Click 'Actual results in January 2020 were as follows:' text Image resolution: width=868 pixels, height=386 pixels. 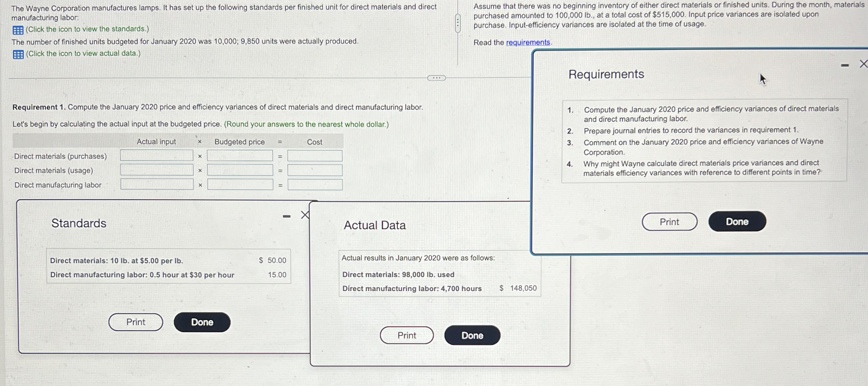(x=418, y=258)
